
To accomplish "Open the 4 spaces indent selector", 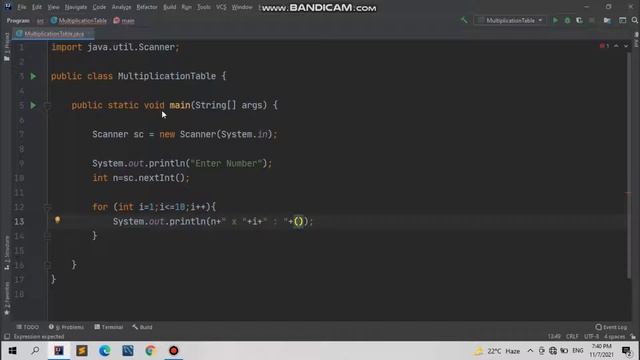I will [x=614, y=337].
